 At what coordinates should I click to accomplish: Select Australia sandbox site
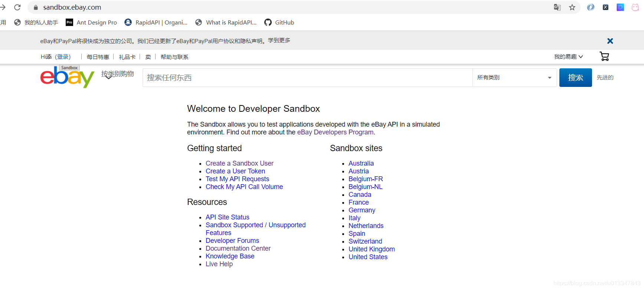[361, 163]
